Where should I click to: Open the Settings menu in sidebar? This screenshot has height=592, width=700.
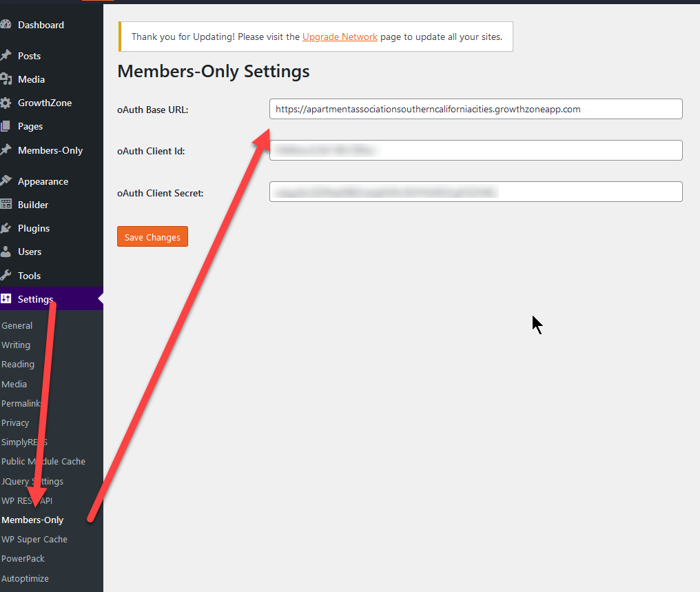click(x=35, y=299)
